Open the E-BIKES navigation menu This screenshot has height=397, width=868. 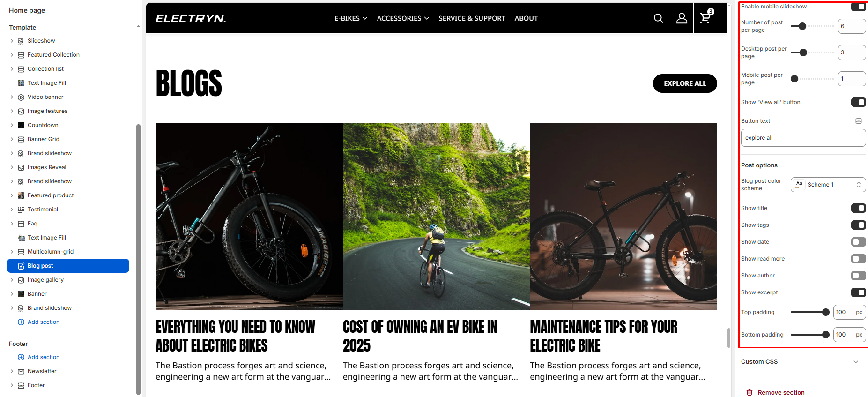click(x=351, y=18)
